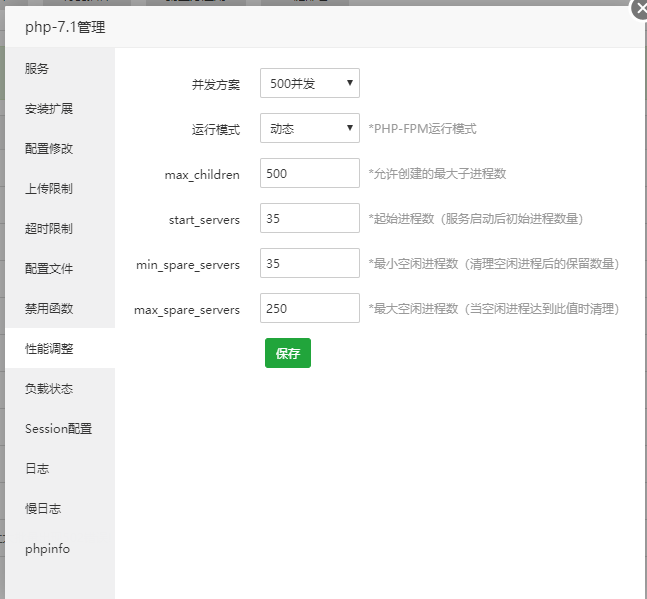Open the 日志 section
The width and height of the screenshot is (647, 599).
coord(60,469)
